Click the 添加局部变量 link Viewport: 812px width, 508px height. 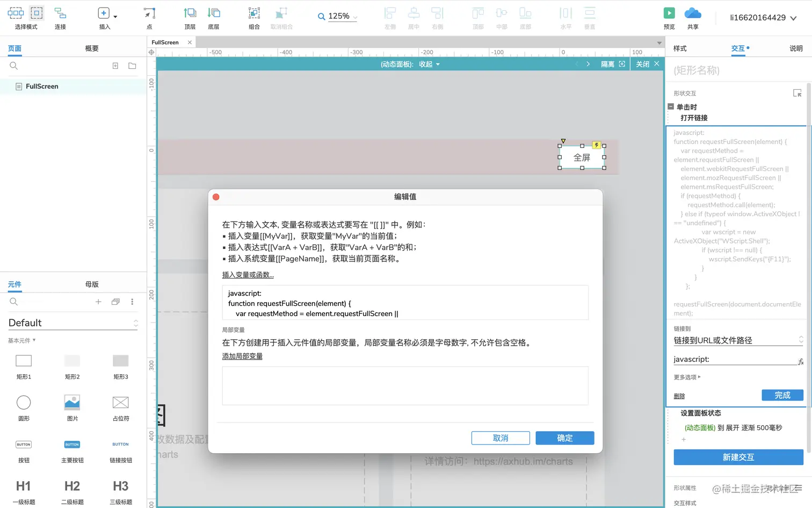[242, 356]
